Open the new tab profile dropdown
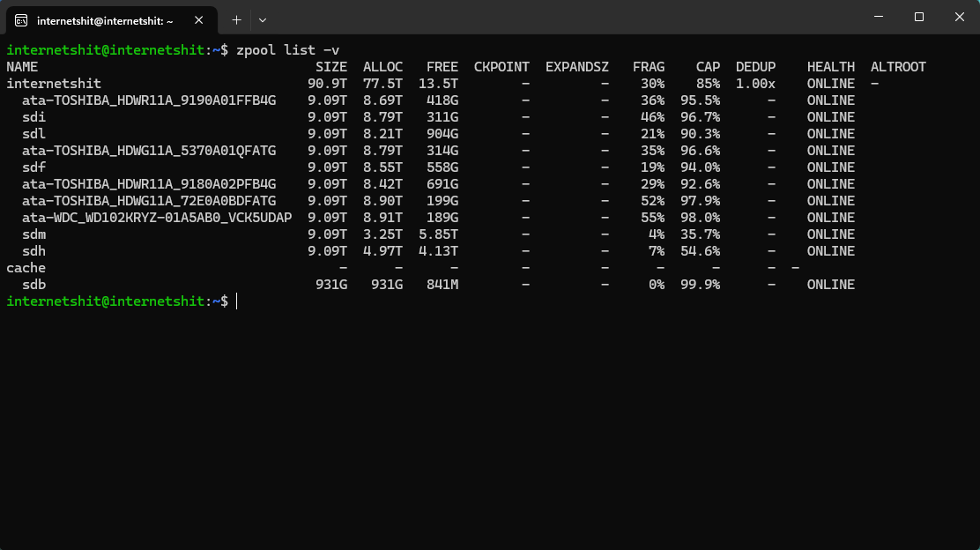Image resolution: width=980 pixels, height=550 pixels. click(263, 20)
